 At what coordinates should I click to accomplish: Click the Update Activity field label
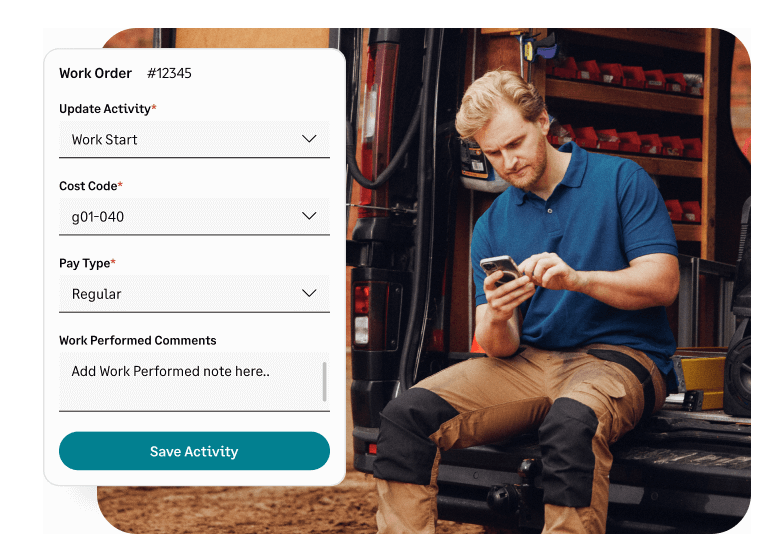[x=105, y=109]
